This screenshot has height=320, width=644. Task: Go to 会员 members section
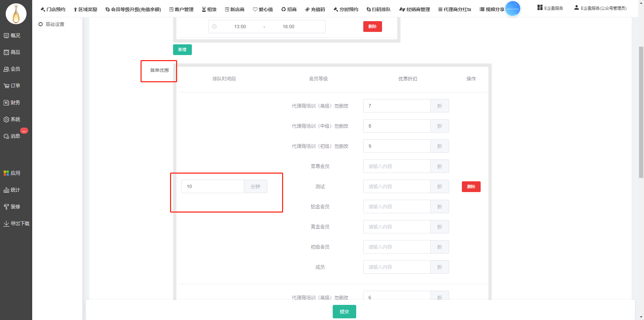click(6, 69)
